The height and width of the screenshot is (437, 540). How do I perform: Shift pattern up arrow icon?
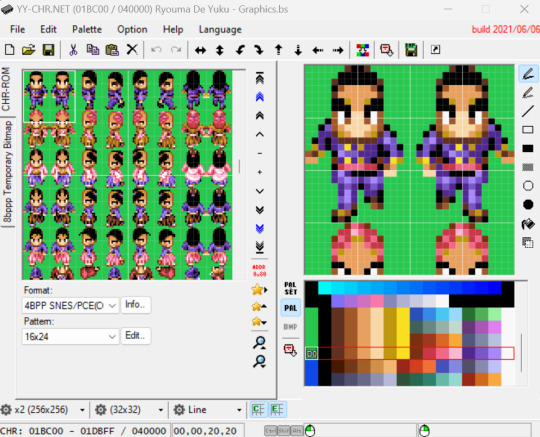click(x=279, y=50)
